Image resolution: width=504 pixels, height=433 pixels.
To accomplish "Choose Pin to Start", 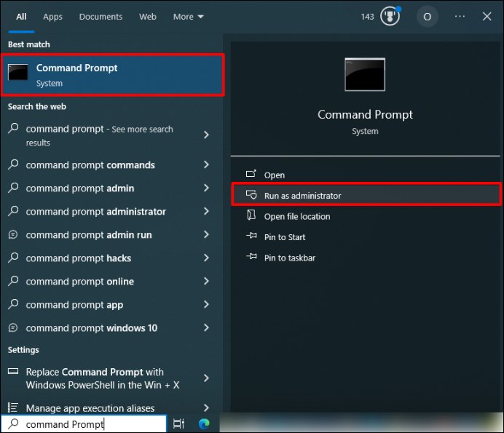I will 366,237.
